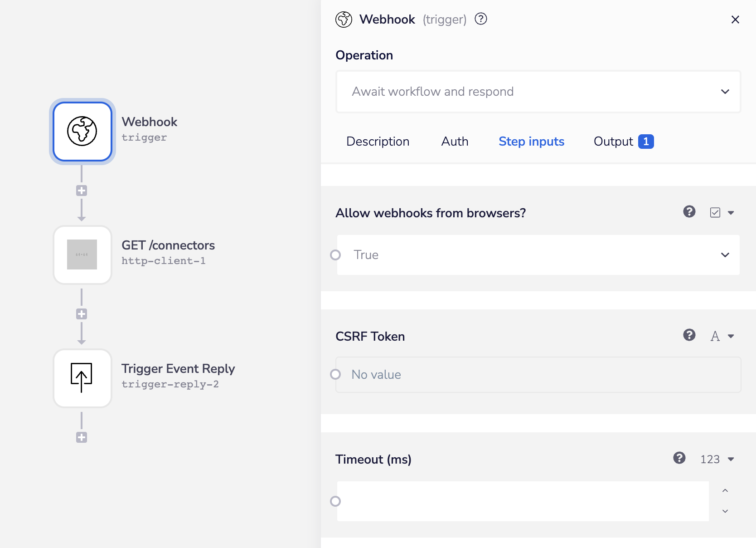Open the type selector chevron next to A

pyautogui.click(x=731, y=336)
